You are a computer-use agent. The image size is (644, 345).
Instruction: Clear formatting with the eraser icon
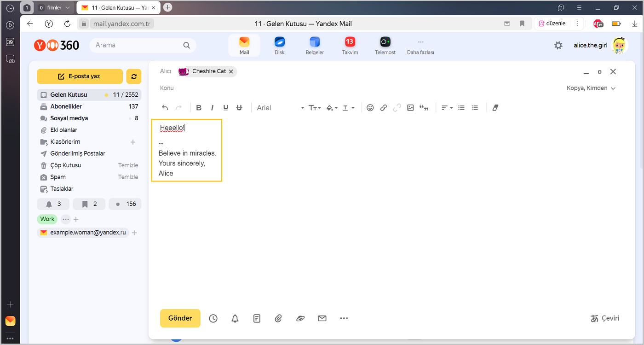495,108
